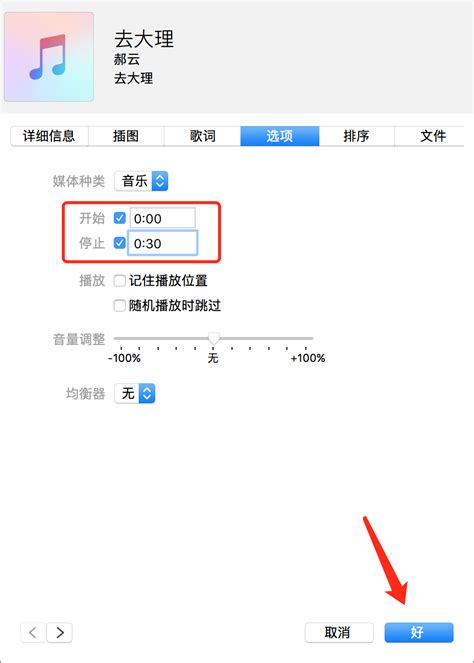Switch to the 插图 artwork tab
This screenshot has width=474, height=663.
126,136
